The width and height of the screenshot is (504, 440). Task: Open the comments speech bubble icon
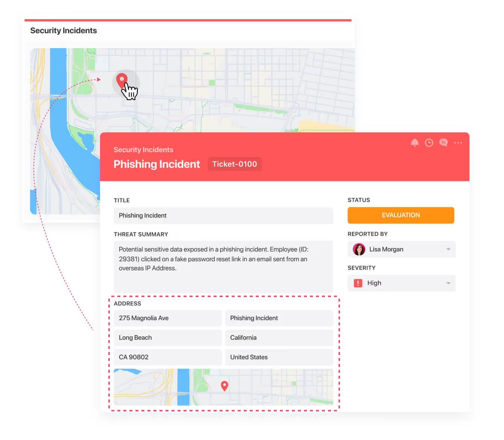443,143
